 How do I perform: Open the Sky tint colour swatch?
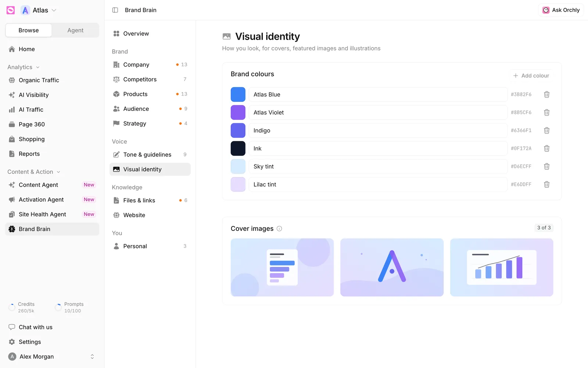coord(238,167)
